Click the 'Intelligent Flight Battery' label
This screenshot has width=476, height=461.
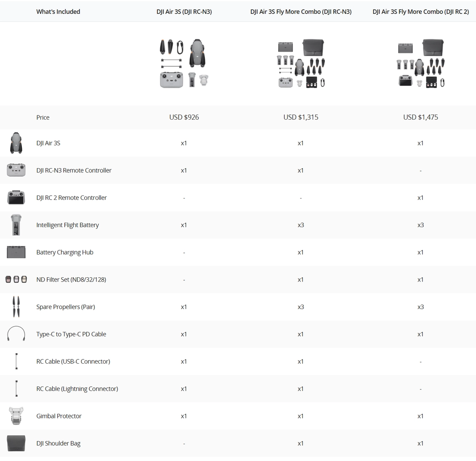[x=67, y=225]
